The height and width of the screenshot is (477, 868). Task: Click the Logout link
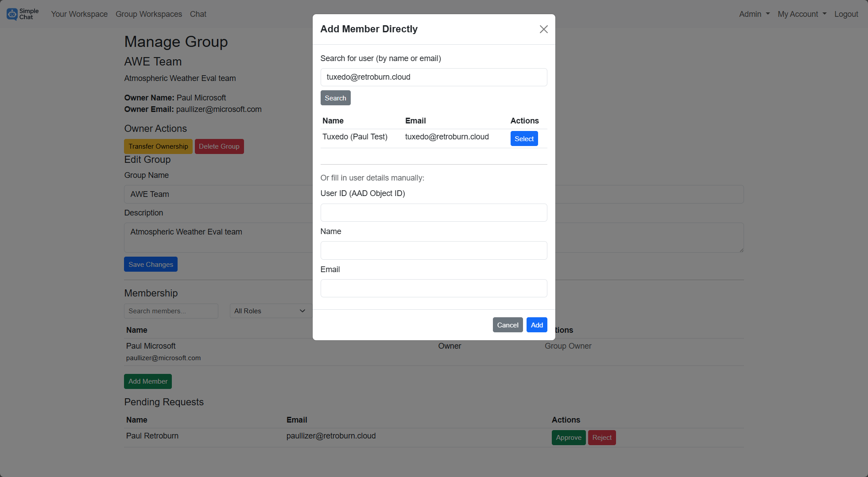click(846, 14)
